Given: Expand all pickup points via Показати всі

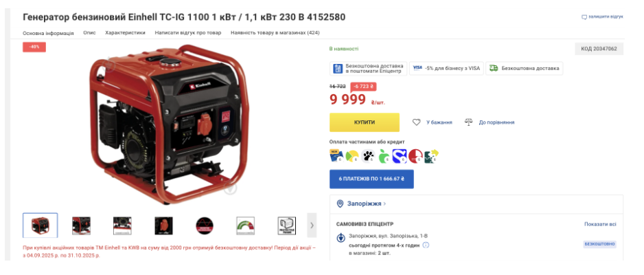Looking at the screenshot, I should [600, 224].
